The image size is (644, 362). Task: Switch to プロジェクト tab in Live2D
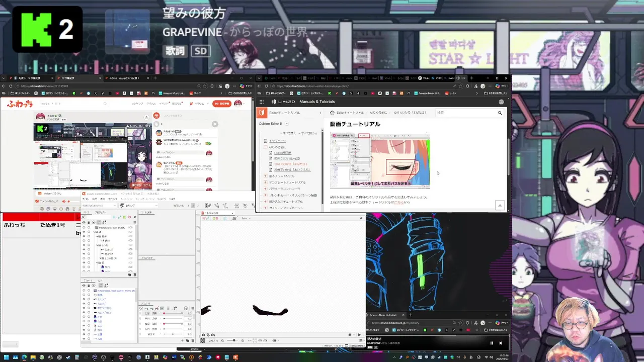(101, 212)
